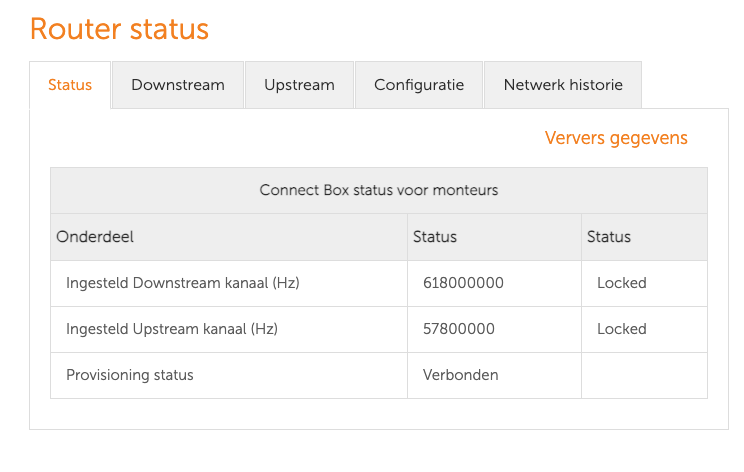Click Locked in the Upstream kanaal row

pyautogui.click(x=622, y=329)
